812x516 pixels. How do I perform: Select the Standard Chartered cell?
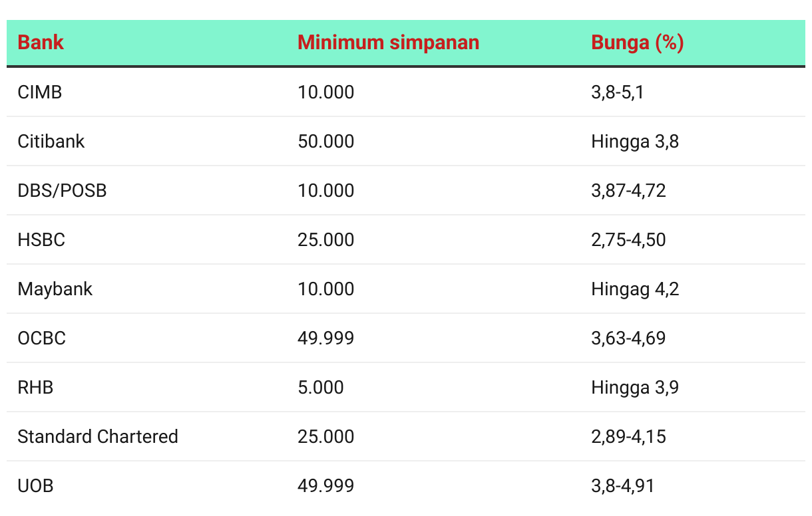pos(98,437)
